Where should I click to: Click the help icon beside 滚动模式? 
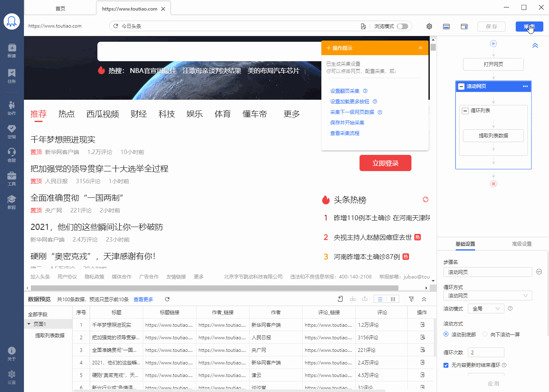pos(510,308)
